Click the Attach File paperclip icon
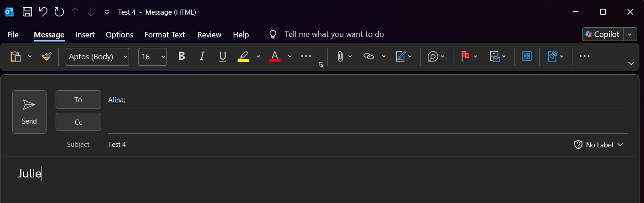This screenshot has width=644, height=203. pyautogui.click(x=340, y=57)
